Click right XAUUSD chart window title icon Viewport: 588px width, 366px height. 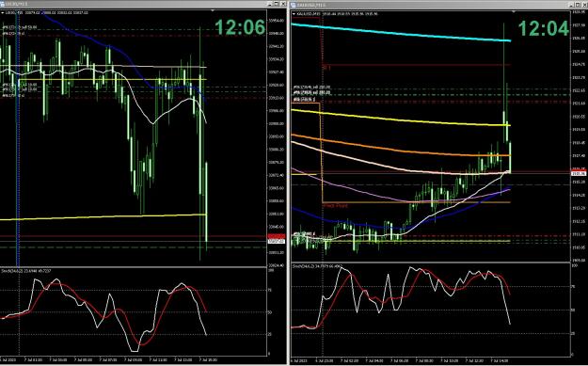[x=294, y=5]
